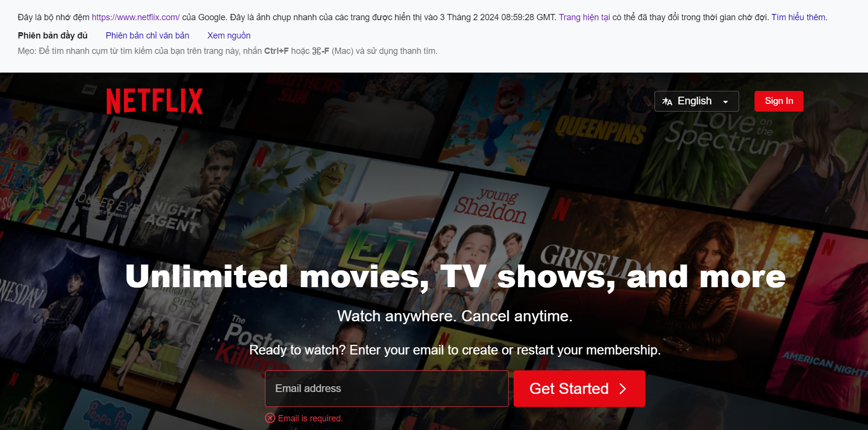The image size is (868, 430).
Task: Click the Unlimited movies headline
Action: click(455, 277)
